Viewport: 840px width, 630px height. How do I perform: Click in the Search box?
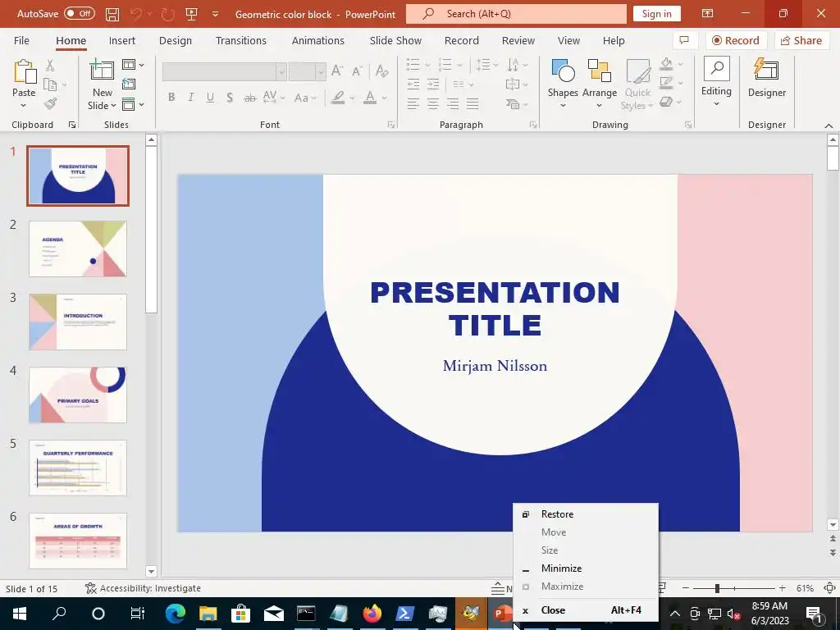516,14
